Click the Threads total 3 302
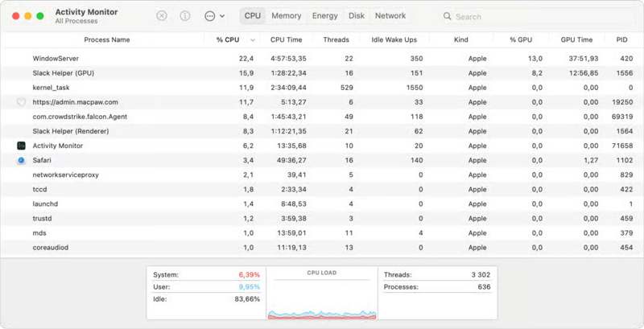The height and width of the screenshot is (329, 644). pos(481,275)
